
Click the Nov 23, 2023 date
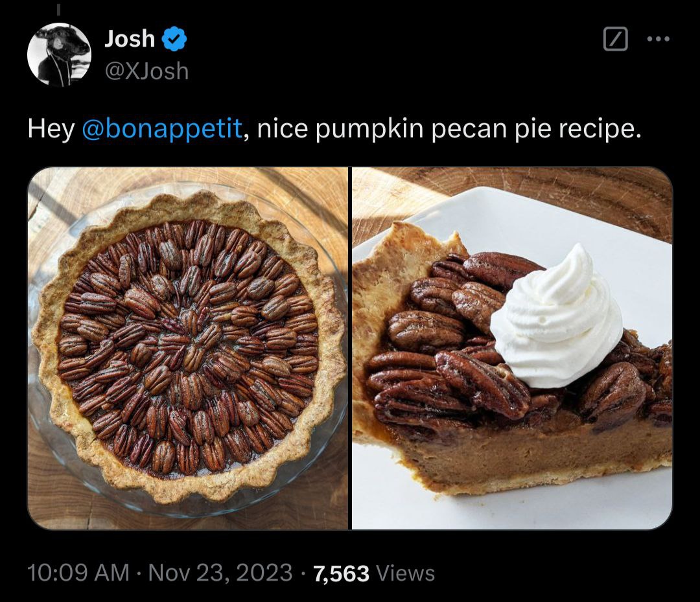point(220,573)
